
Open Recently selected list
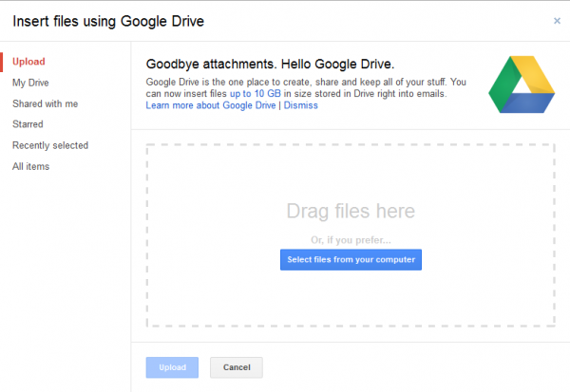(x=50, y=145)
